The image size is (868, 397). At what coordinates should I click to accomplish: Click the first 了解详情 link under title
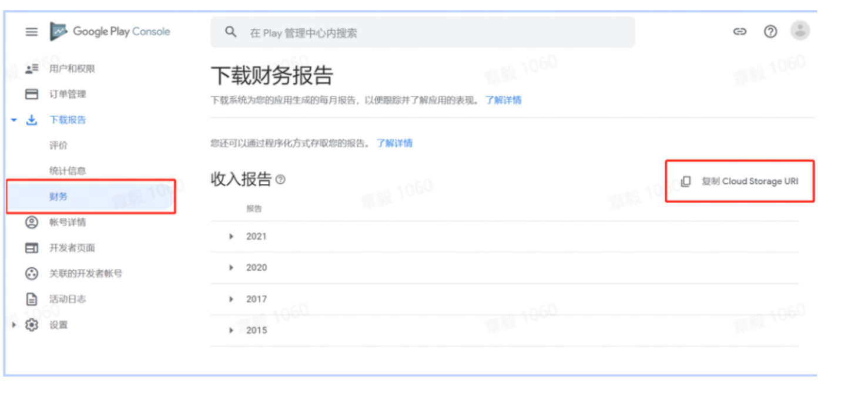[503, 100]
